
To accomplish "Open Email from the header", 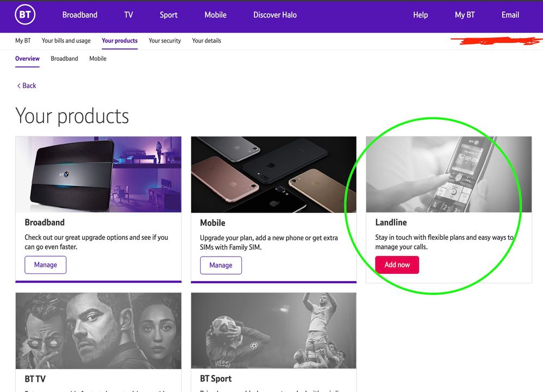I will [510, 15].
